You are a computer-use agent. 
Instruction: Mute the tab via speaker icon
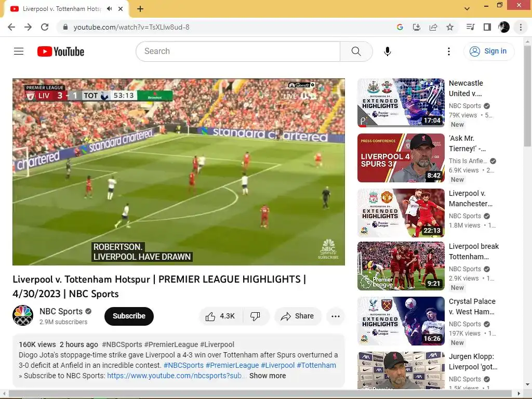click(x=109, y=9)
